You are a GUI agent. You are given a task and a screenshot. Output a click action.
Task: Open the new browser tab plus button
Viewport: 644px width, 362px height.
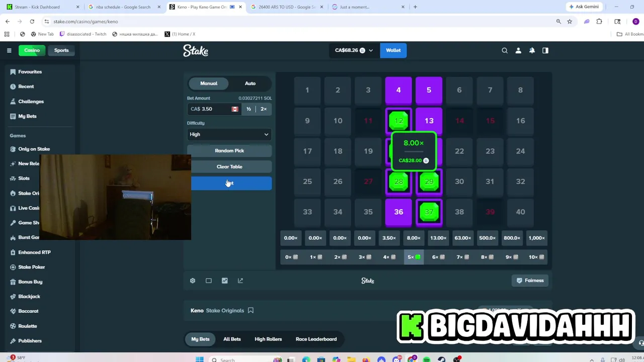tap(415, 7)
